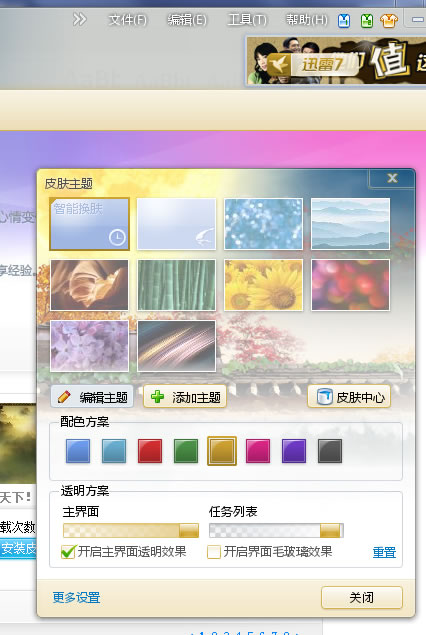
Task: Open 皮肤中心 skin center
Action: 349,397
